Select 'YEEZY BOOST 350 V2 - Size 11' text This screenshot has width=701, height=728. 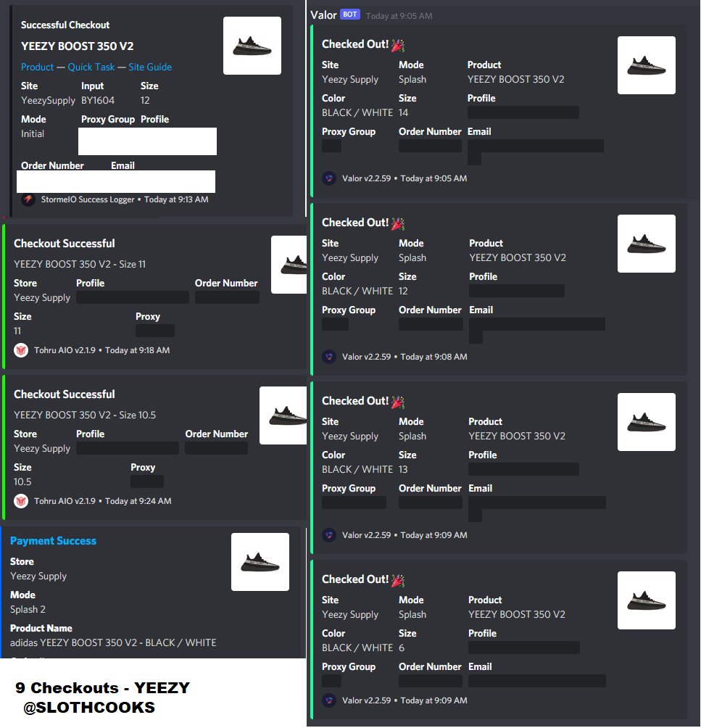tap(80, 264)
